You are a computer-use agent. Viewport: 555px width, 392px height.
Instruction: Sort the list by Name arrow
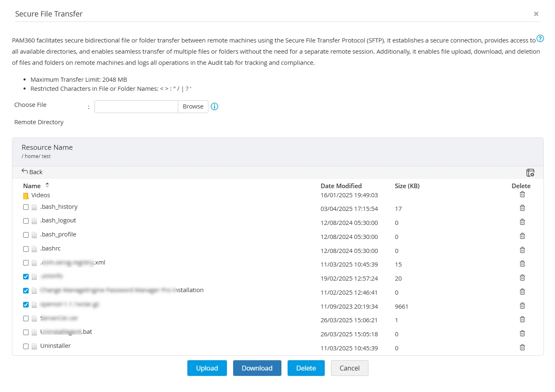(47, 185)
